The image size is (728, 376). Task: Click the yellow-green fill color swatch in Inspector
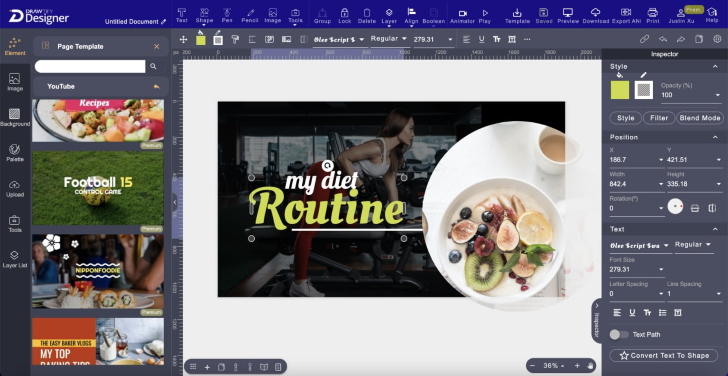619,90
